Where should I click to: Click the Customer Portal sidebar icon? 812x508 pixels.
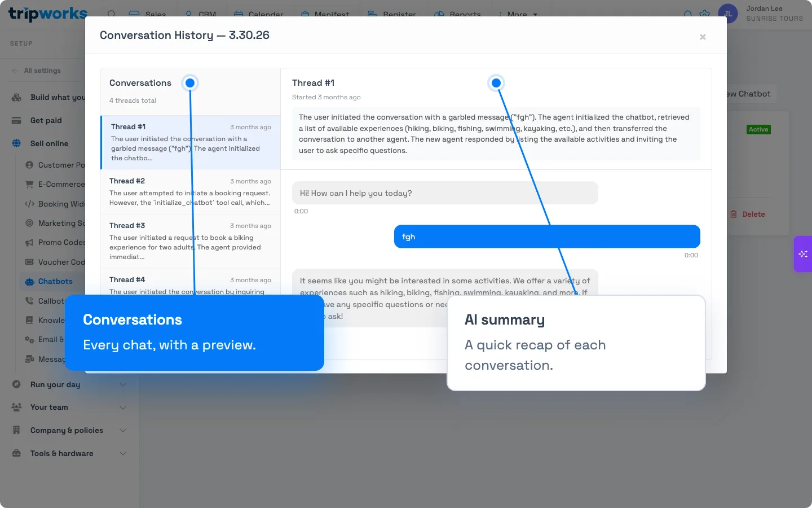[29, 165]
